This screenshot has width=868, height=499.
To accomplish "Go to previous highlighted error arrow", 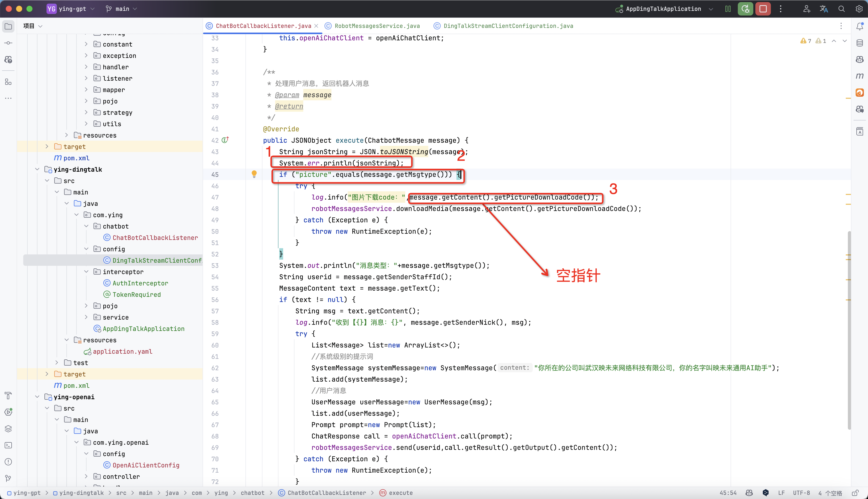I will pyautogui.click(x=834, y=41).
